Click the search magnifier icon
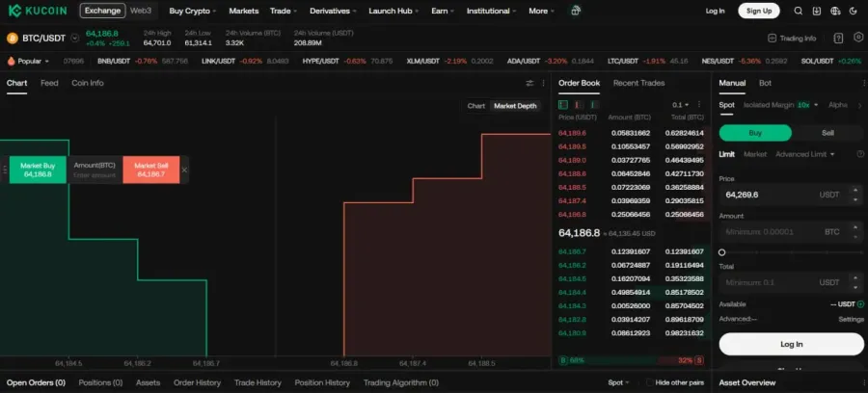Screen dimensions: 868x393 click(798, 11)
